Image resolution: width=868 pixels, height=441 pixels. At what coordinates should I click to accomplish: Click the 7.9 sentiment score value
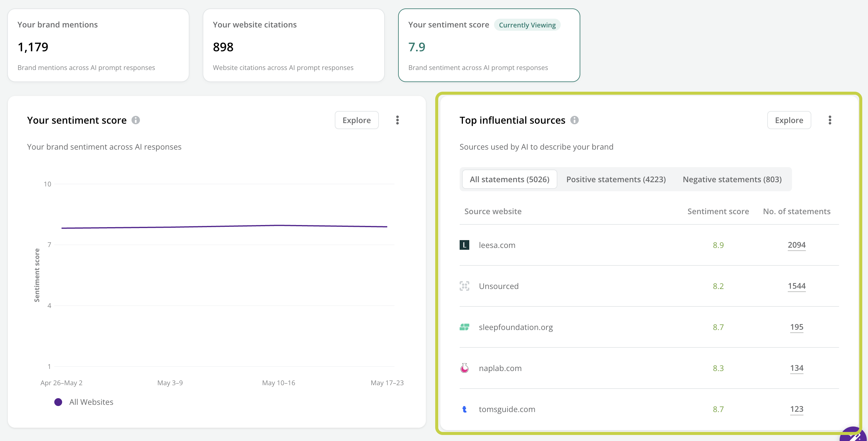coord(417,47)
